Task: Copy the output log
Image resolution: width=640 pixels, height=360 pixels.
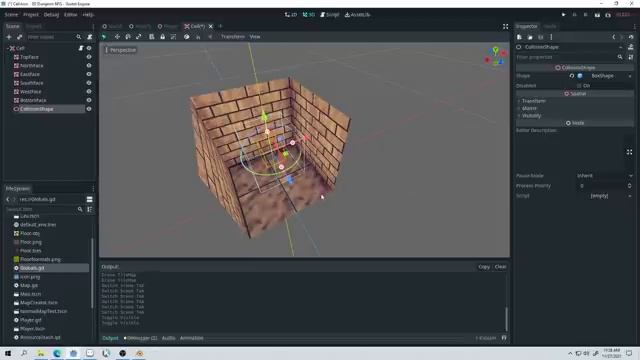Action: tap(484, 267)
